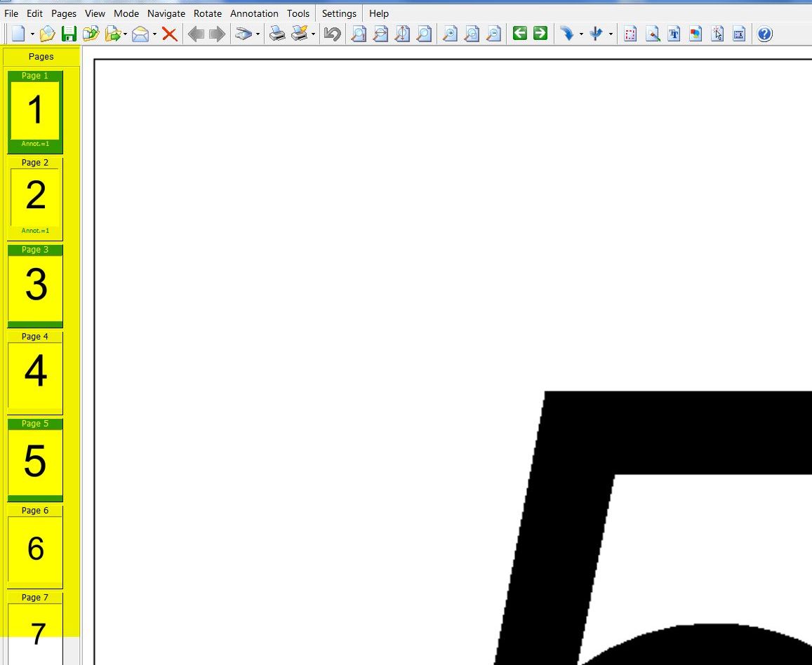This screenshot has height=665, width=812.
Task: Click the red X delete icon
Action: (169, 34)
